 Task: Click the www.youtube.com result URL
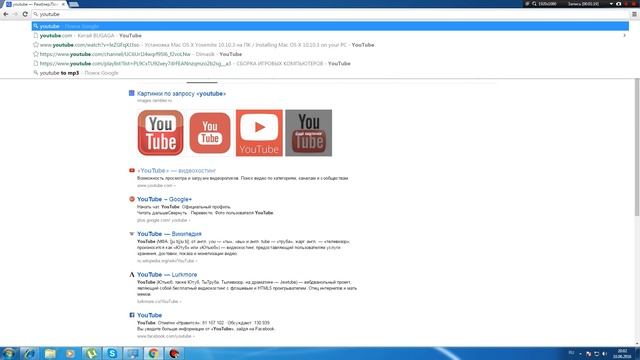(155, 186)
